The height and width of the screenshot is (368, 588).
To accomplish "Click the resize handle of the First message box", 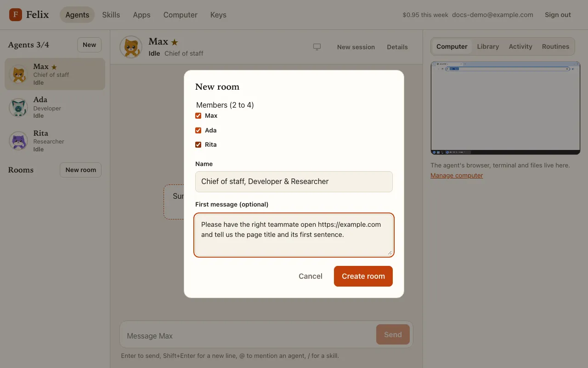I will 390,253.
